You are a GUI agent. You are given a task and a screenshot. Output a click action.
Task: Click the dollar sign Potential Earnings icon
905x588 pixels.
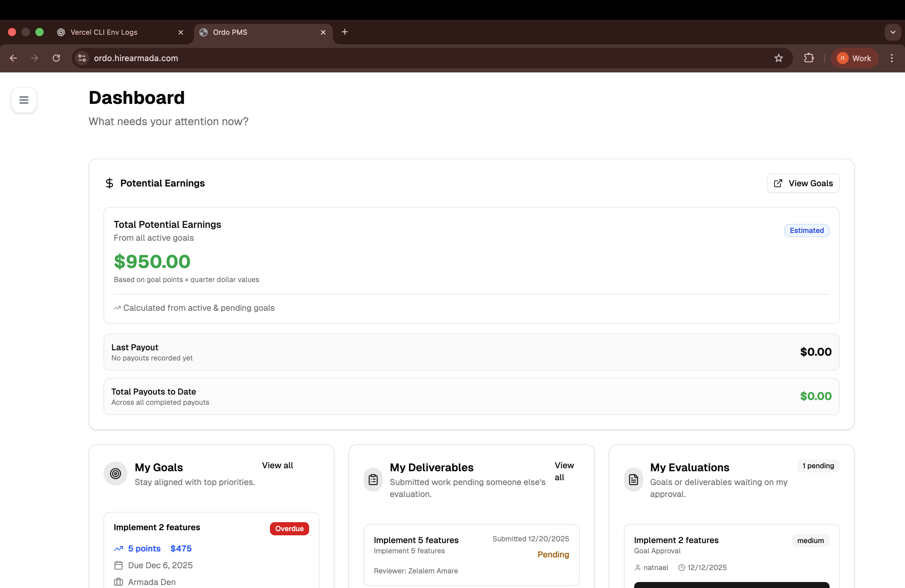pyautogui.click(x=110, y=183)
